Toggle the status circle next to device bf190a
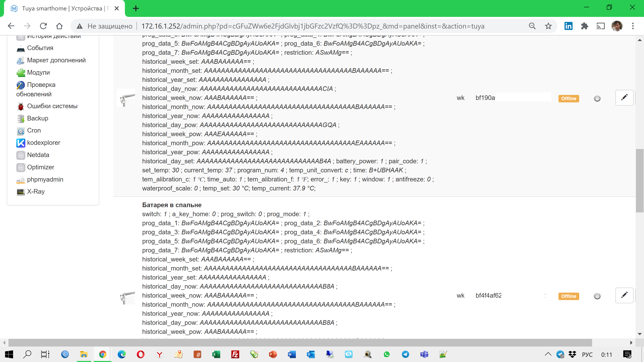This screenshot has width=644, height=362. pyautogui.click(x=597, y=99)
